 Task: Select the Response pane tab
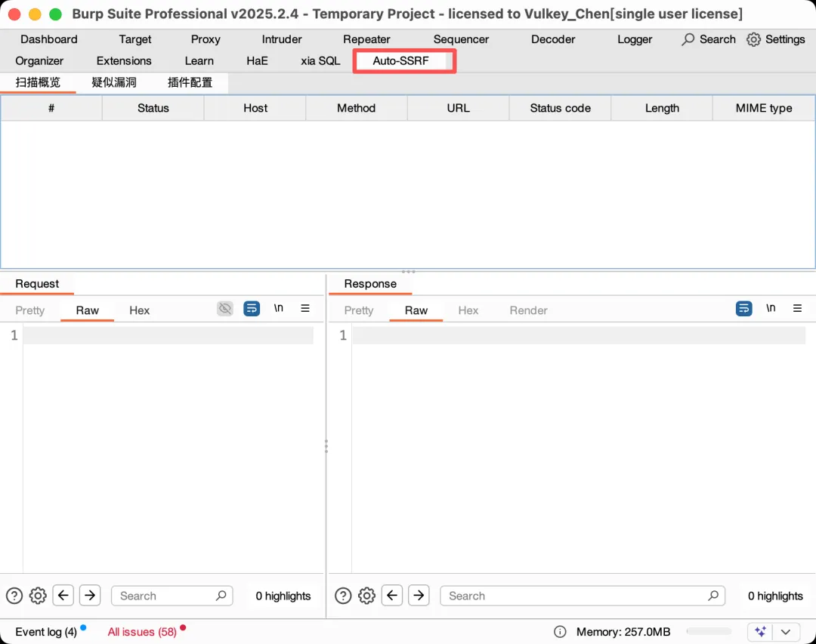coord(370,284)
